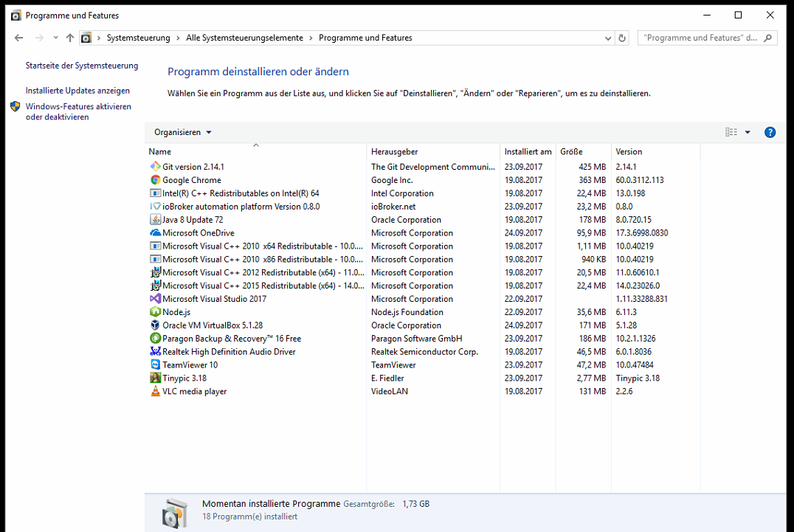Go up one level with the up arrow
This screenshot has height=532, width=794.
pos(70,38)
